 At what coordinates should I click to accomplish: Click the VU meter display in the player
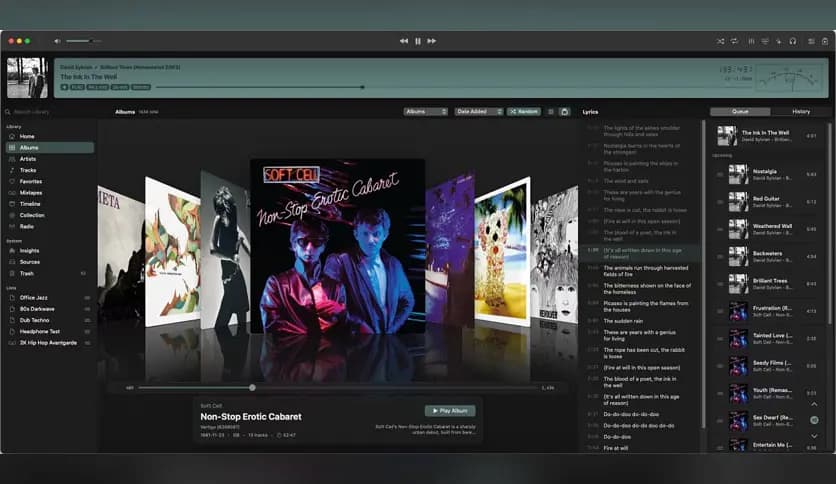pyautogui.click(x=791, y=78)
